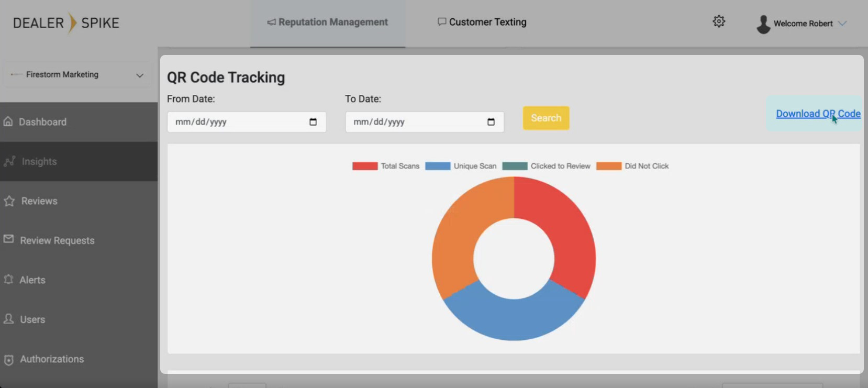
Task: Click the yellow Search button
Action: 546,118
